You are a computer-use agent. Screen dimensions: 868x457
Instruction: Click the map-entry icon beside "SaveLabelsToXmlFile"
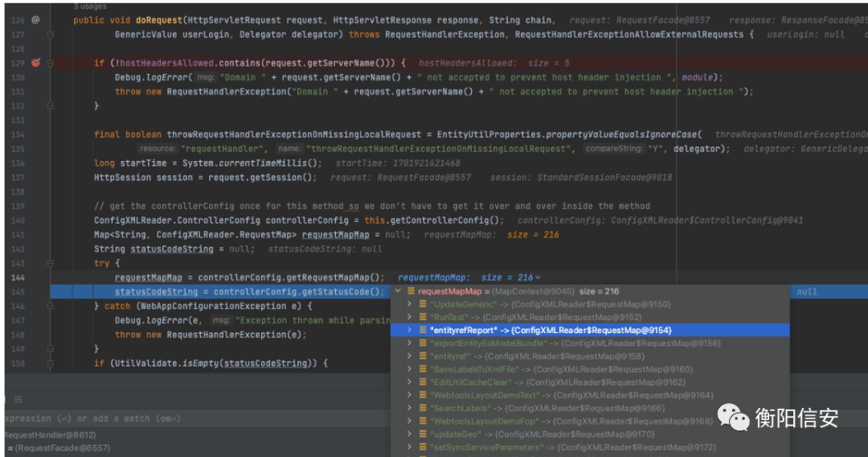pos(423,369)
